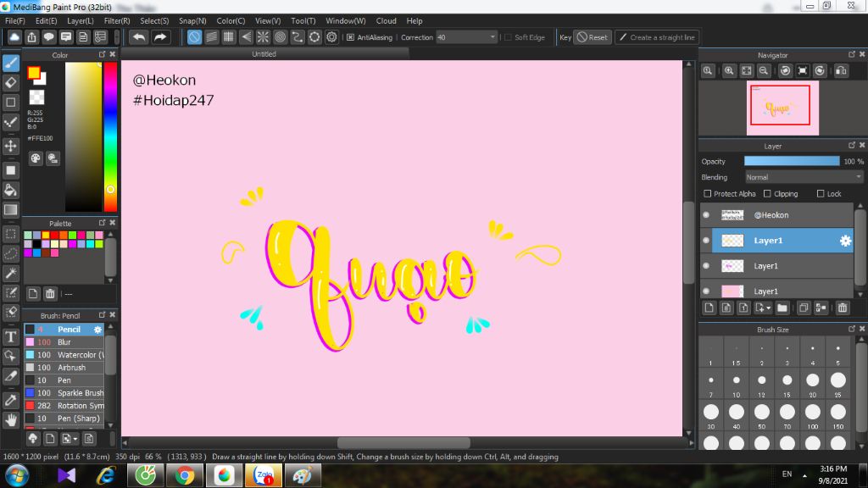The width and height of the screenshot is (868, 488).
Task: Select the Blur brush
Action: click(x=64, y=342)
